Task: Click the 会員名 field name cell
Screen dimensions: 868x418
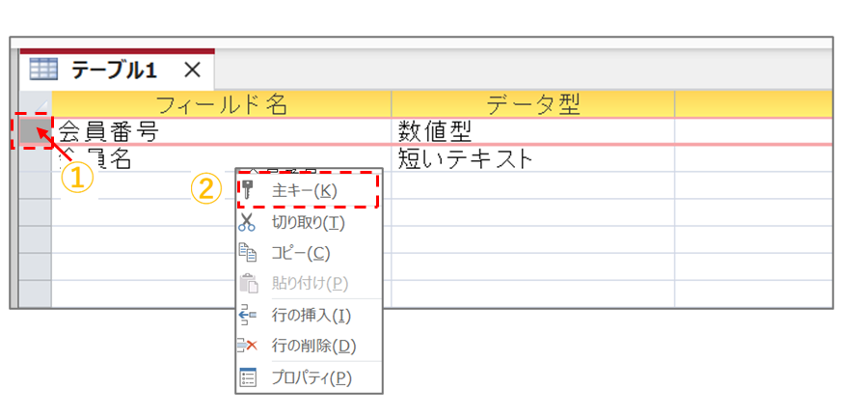Action: [145, 158]
